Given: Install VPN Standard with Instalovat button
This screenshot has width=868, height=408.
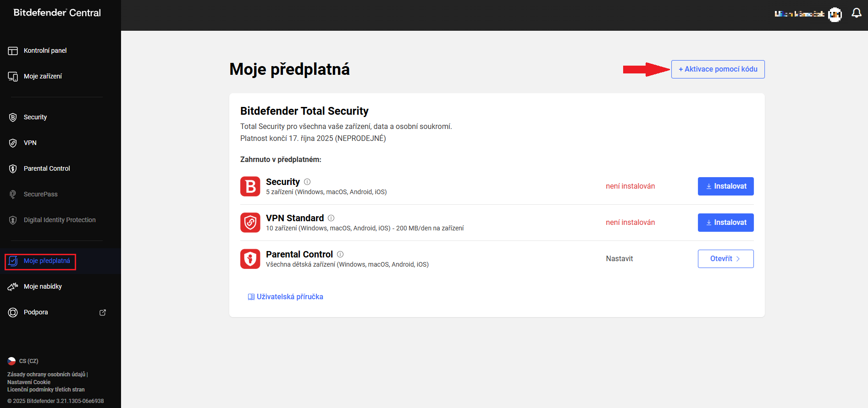Looking at the screenshot, I should coord(726,223).
